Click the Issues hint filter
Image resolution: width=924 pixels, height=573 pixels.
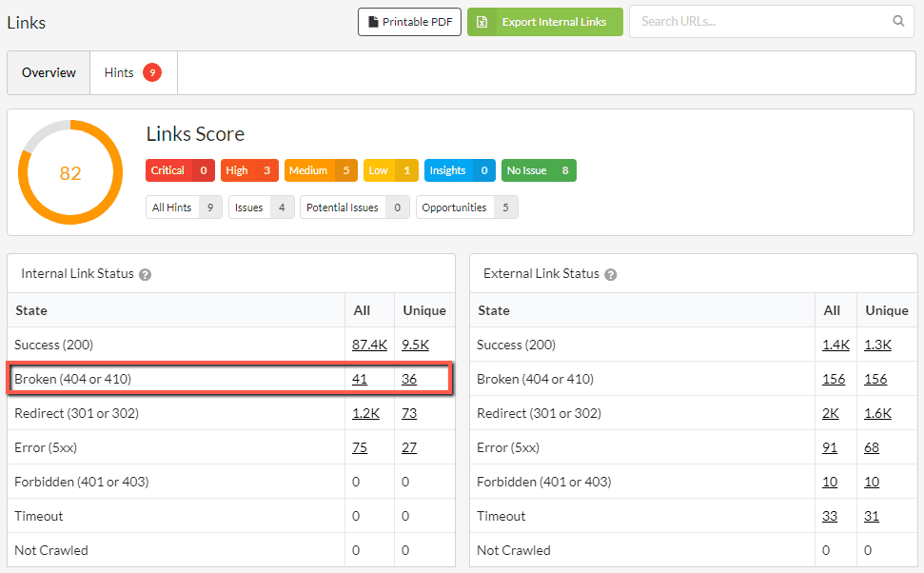tap(261, 207)
